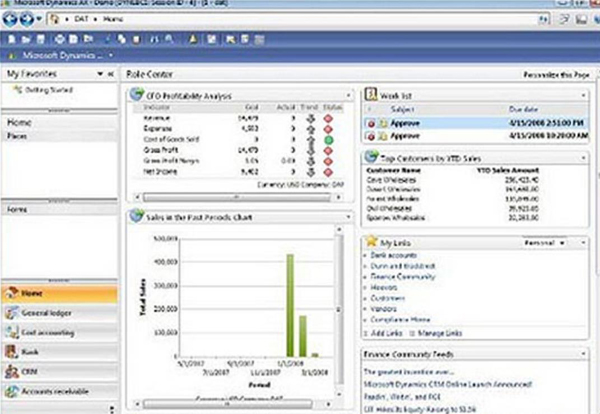Select Forms section in navigation pane
This screenshot has width=600, height=414.
[17, 210]
